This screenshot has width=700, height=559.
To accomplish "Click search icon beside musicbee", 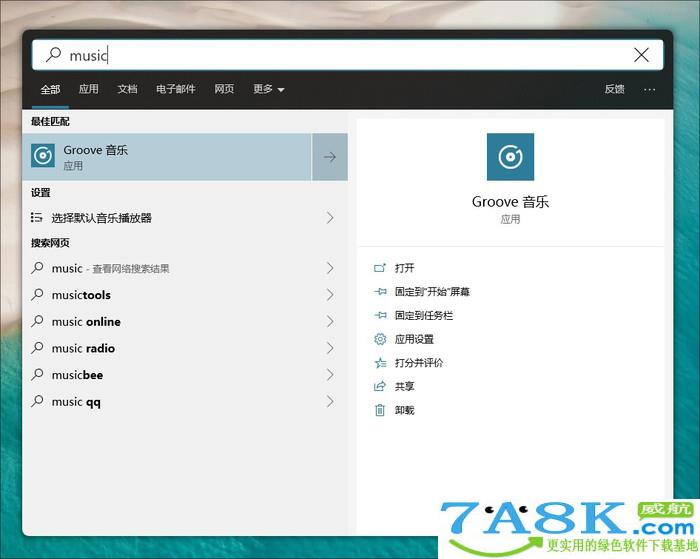I will (38, 374).
